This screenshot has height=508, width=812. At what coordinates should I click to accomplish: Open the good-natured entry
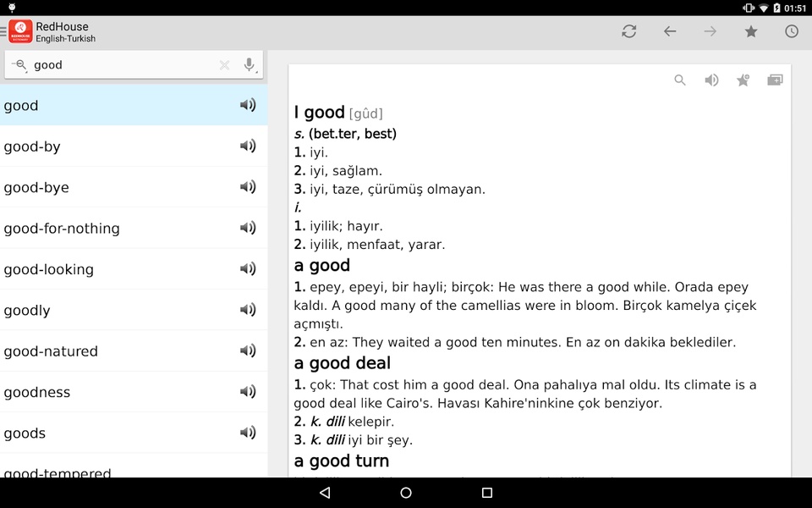[x=134, y=351]
